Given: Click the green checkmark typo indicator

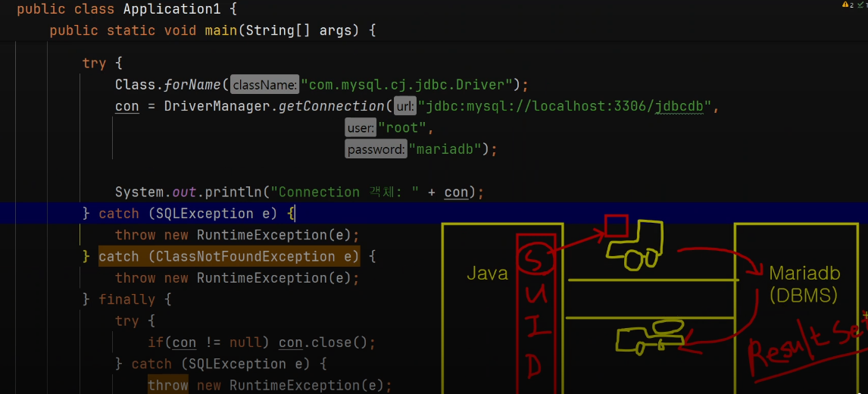Looking at the screenshot, I should point(860,5).
